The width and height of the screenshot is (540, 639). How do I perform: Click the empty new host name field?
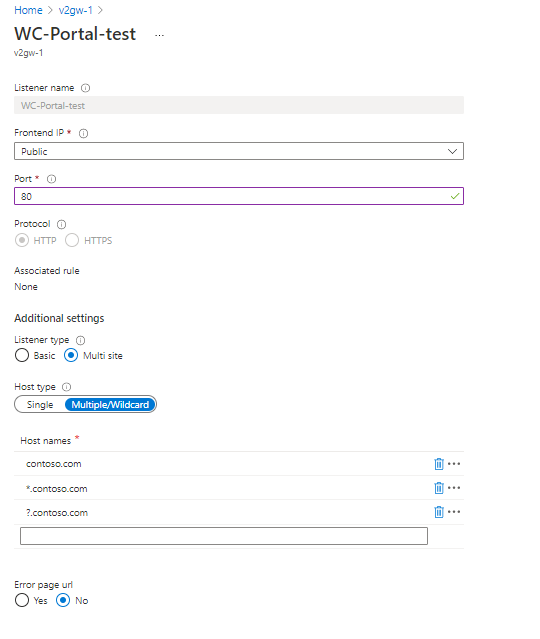point(224,536)
